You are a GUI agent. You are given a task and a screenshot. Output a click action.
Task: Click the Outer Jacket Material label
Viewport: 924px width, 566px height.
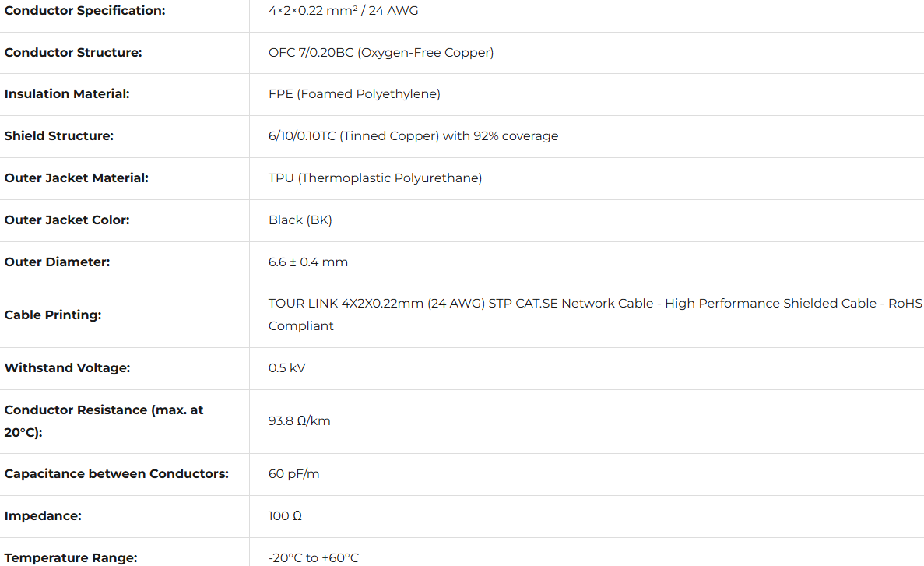click(76, 178)
